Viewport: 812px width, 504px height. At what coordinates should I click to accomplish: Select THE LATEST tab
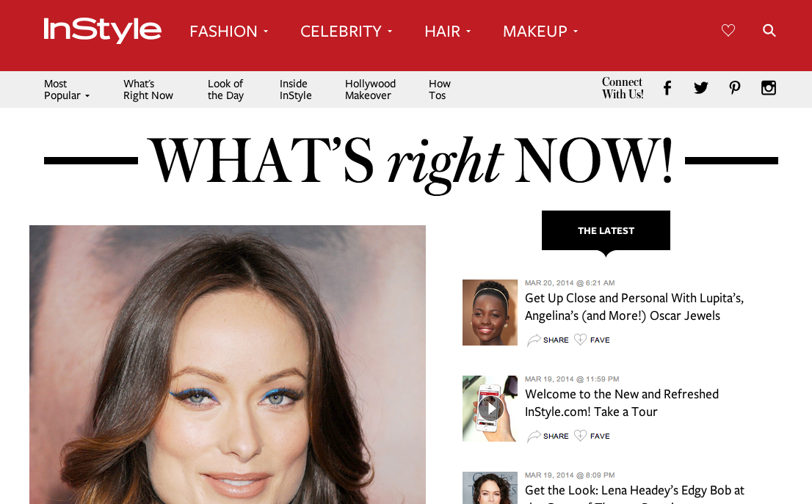(x=606, y=230)
